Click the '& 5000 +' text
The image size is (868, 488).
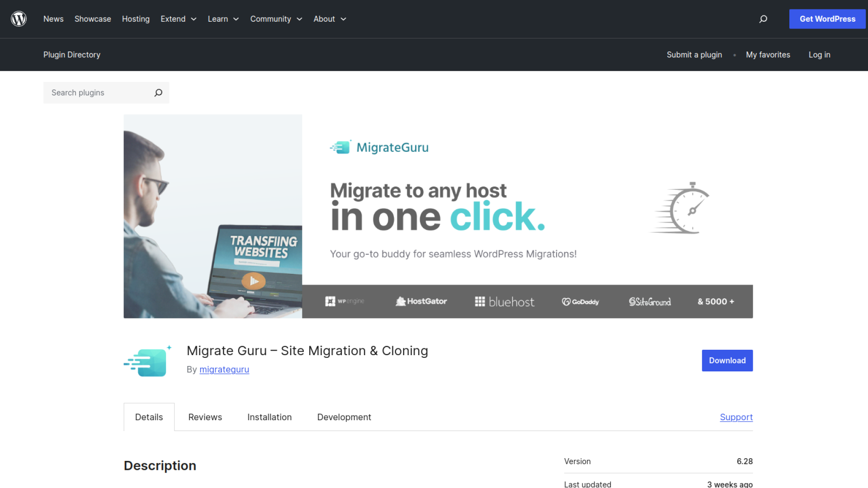(x=716, y=301)
